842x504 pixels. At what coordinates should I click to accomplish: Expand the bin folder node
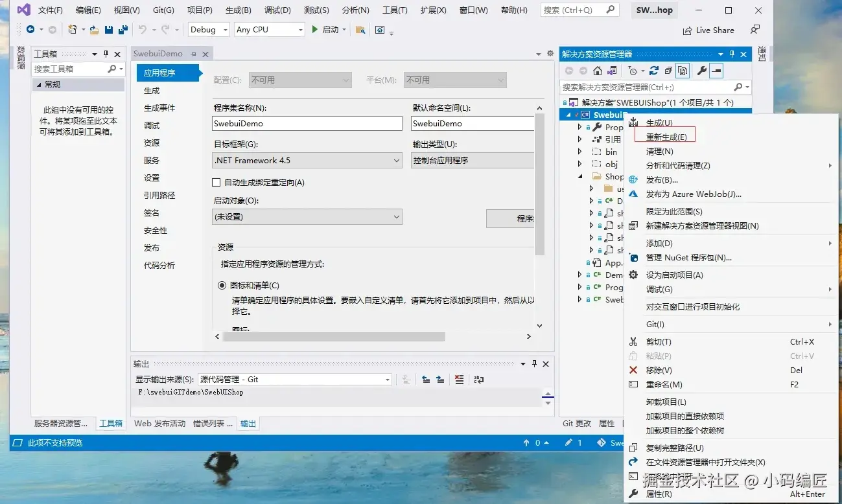(580, 152)
